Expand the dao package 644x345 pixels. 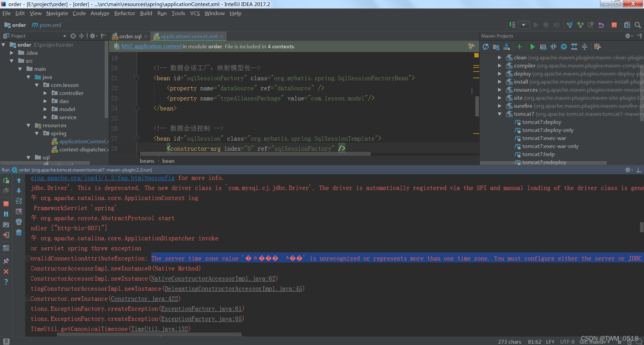tap(45, 101)
